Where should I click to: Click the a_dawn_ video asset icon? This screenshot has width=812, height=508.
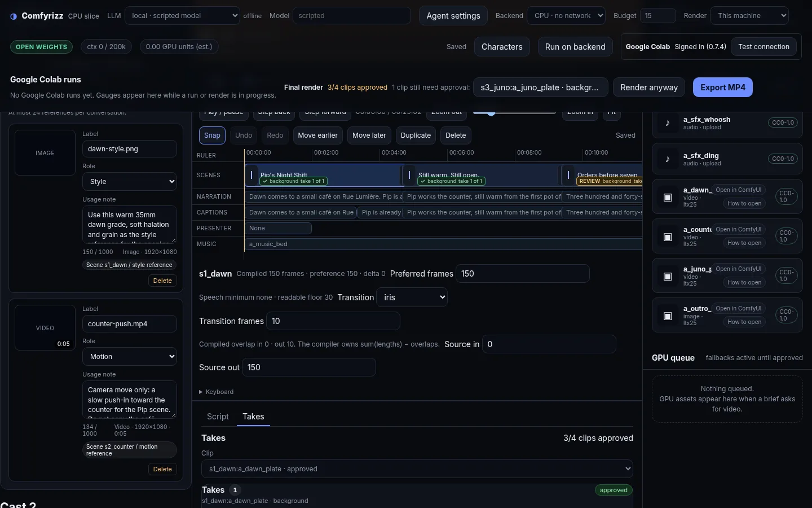click(x=668, y=198)
